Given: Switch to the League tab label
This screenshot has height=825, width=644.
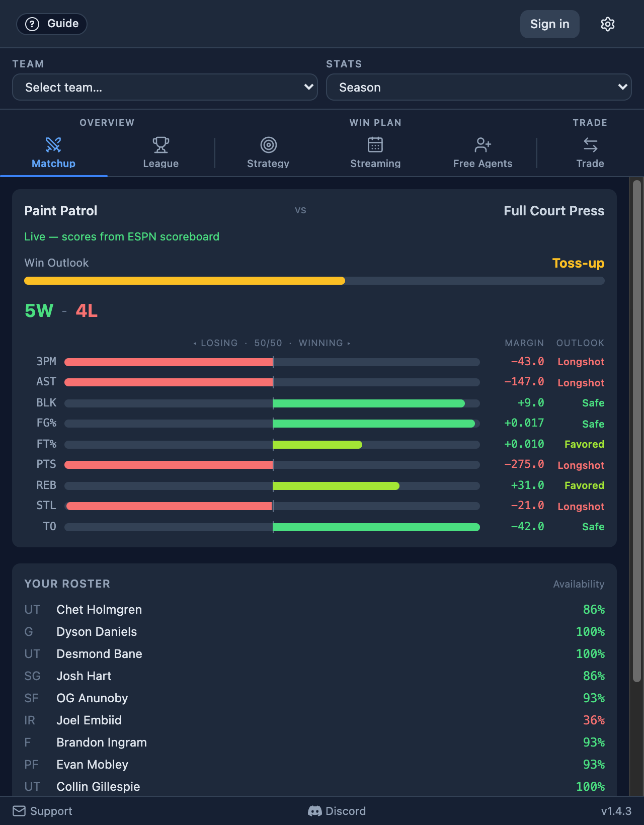Looking at the screenshot, I should [x=161, y=163].
